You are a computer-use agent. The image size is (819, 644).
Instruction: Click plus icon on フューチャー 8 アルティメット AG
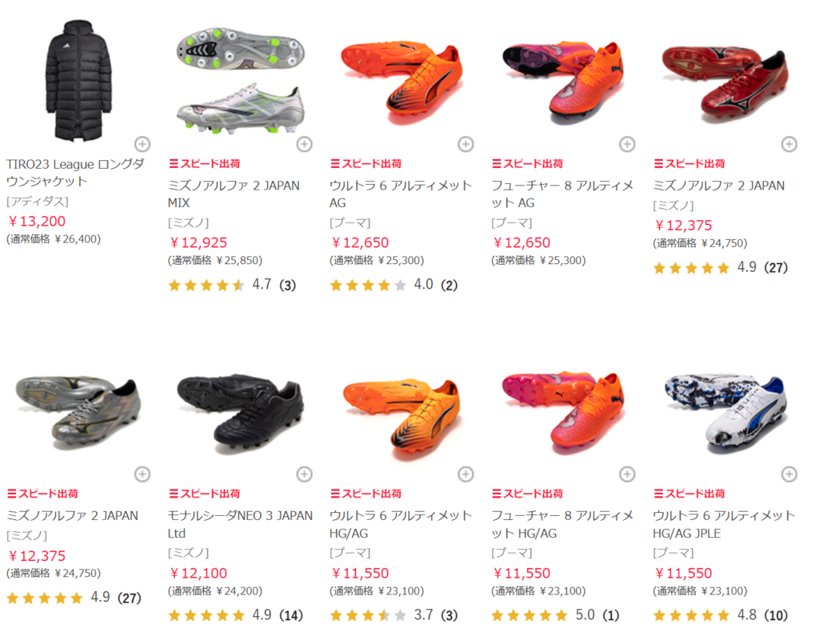[627, 144]
